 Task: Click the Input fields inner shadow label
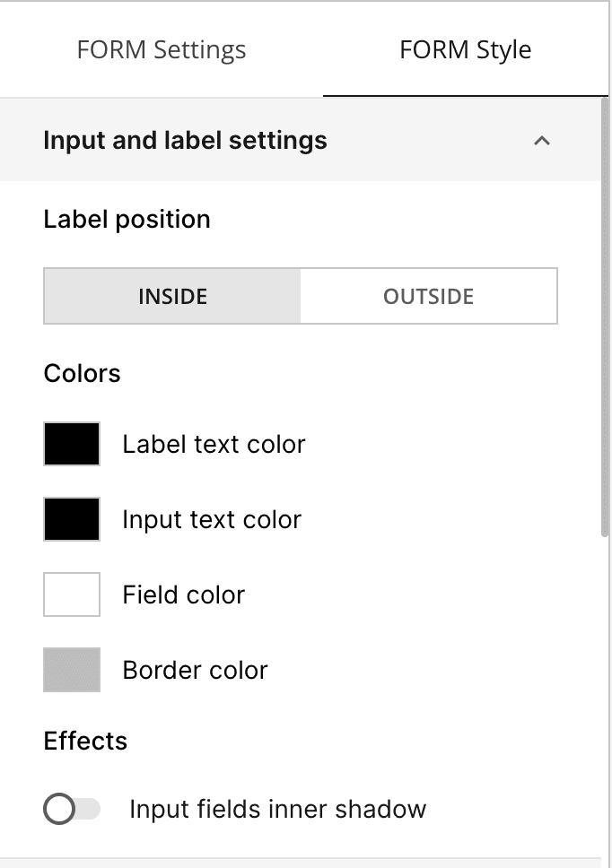click(278, 809)
